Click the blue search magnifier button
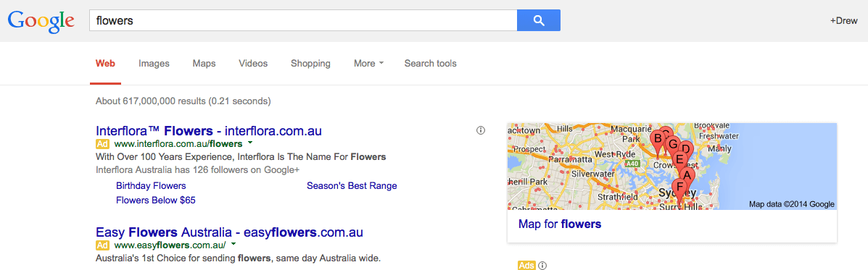Image resolution: width=868 pixels, height=270 pixels. 538,20
